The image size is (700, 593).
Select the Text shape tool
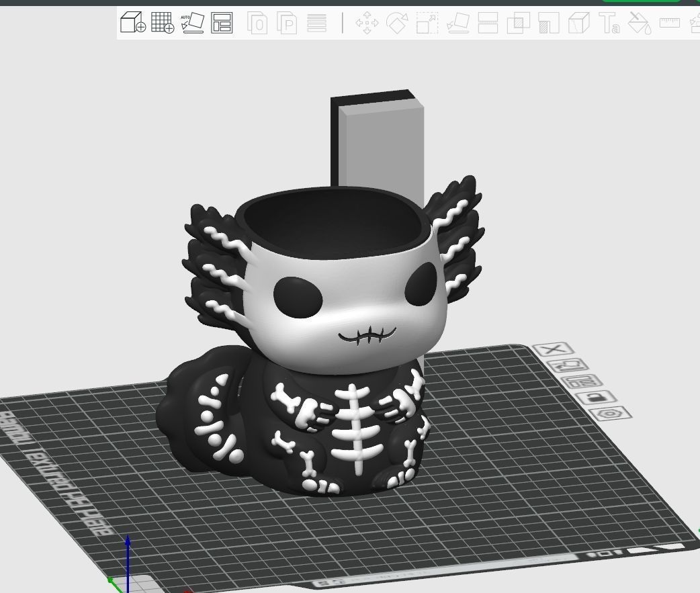tap(609, 23)
